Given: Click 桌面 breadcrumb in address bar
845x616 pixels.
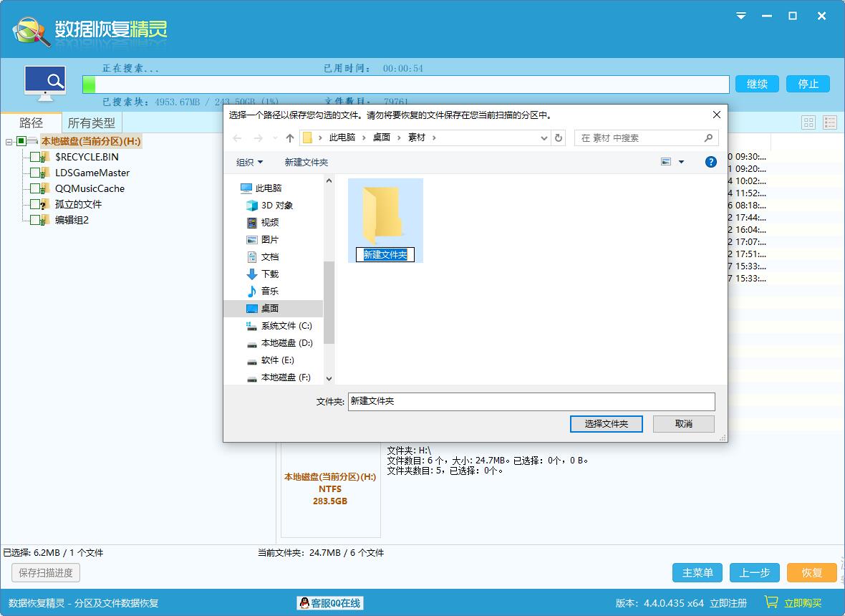Looking at the screenshot, I should 382,138.
